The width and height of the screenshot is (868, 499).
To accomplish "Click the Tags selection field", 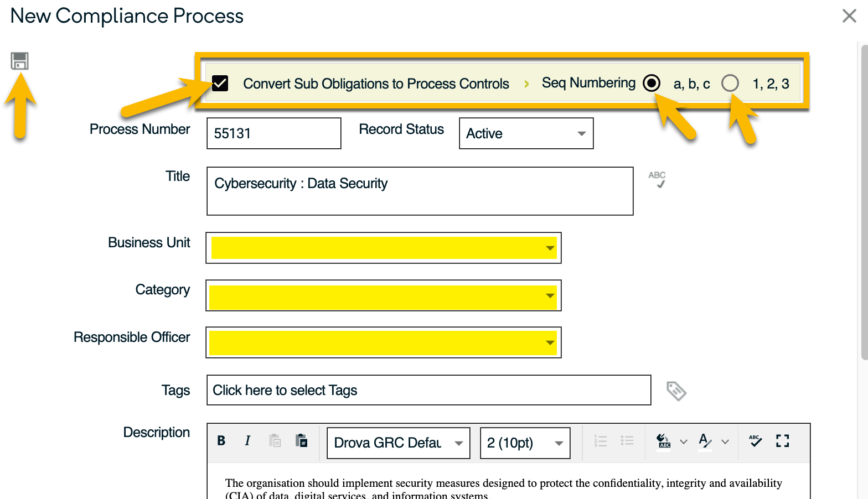I will (x=428, y=391).
